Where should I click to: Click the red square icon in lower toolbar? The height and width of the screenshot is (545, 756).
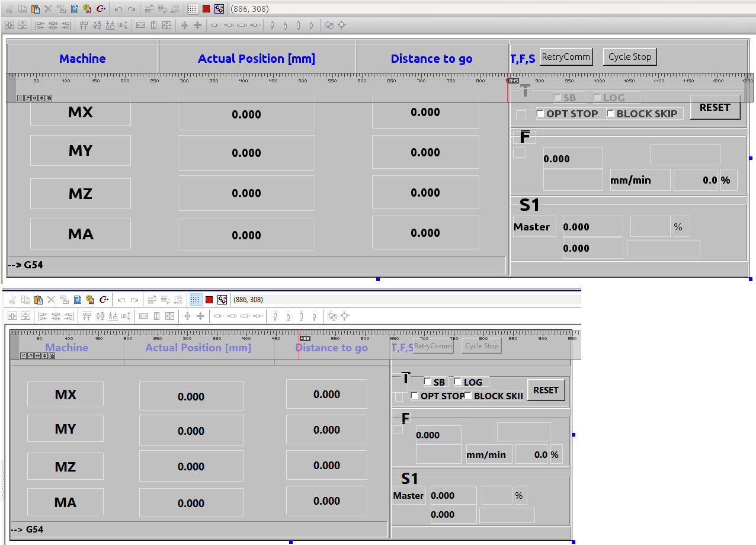click(209, 300)
